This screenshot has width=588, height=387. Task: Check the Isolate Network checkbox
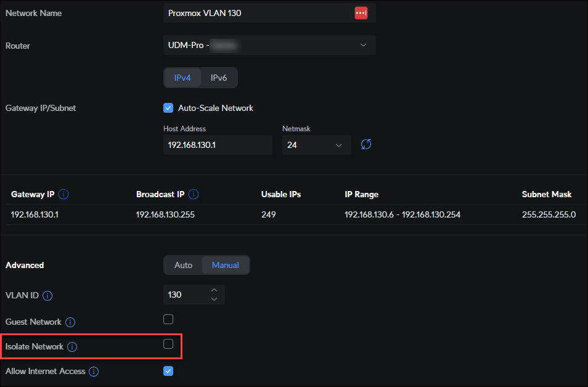point(168,344)
